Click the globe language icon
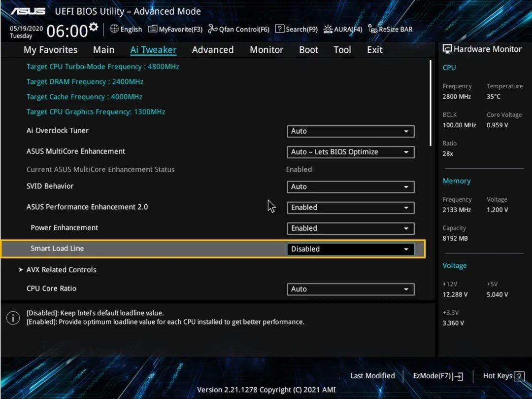Image resolution: width=532 pixels, height=399 pixels. tap(114, 29)
